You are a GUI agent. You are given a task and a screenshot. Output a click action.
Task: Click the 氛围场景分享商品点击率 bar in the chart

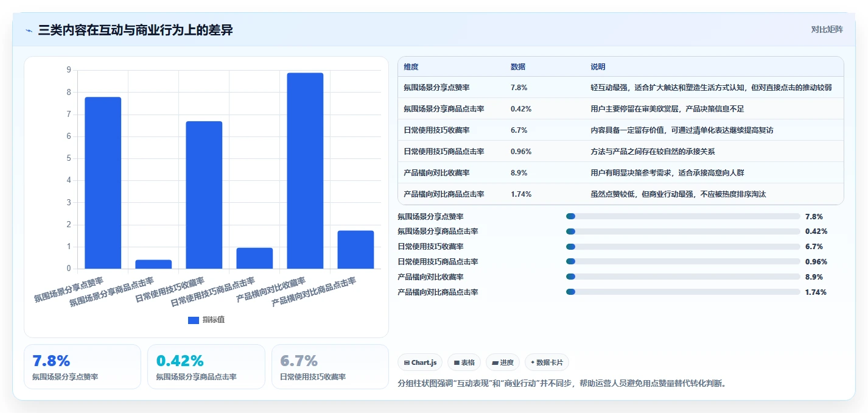(153, 264)
